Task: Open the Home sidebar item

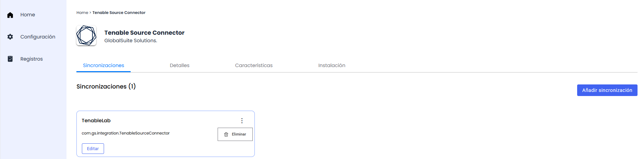Action: (x=28, y=15)
